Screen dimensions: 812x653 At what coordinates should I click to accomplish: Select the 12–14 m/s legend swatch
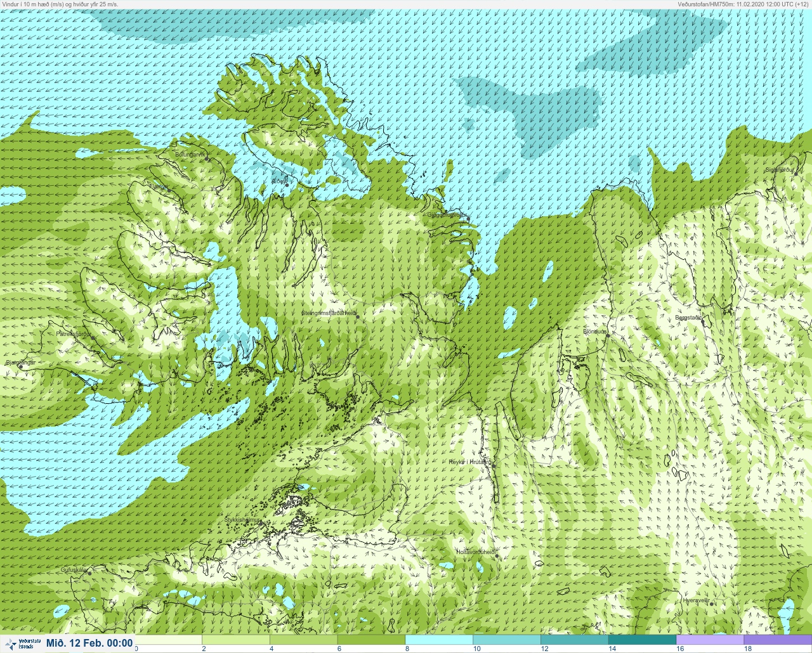(574, 640)
